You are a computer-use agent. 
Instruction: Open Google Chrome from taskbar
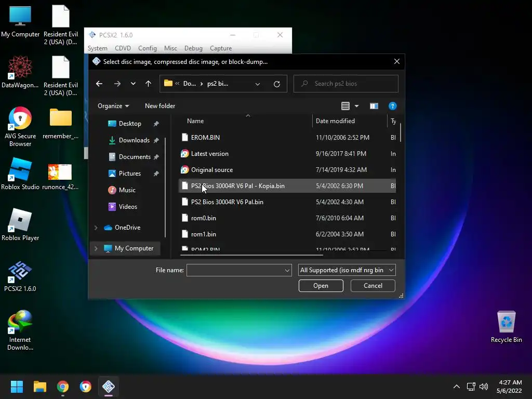pos(63,387)
